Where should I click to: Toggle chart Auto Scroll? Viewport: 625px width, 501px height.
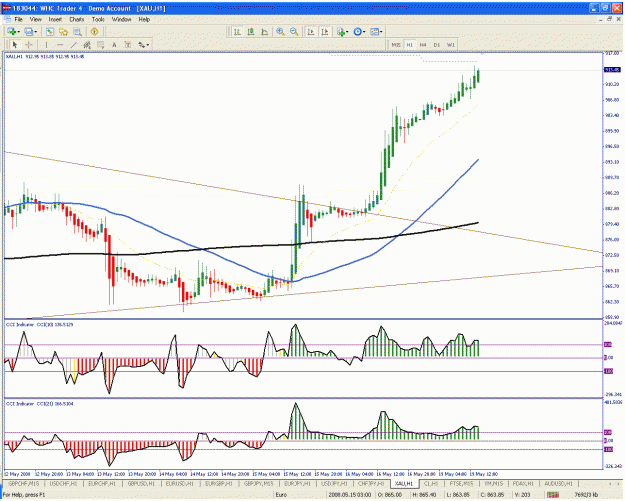(x=311, y=31)
